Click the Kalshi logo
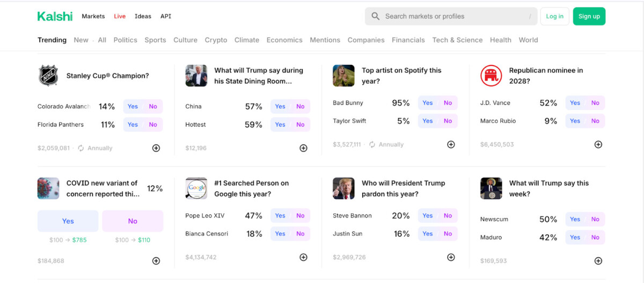The width and height of the screenshot is (644, 283). 55,16
